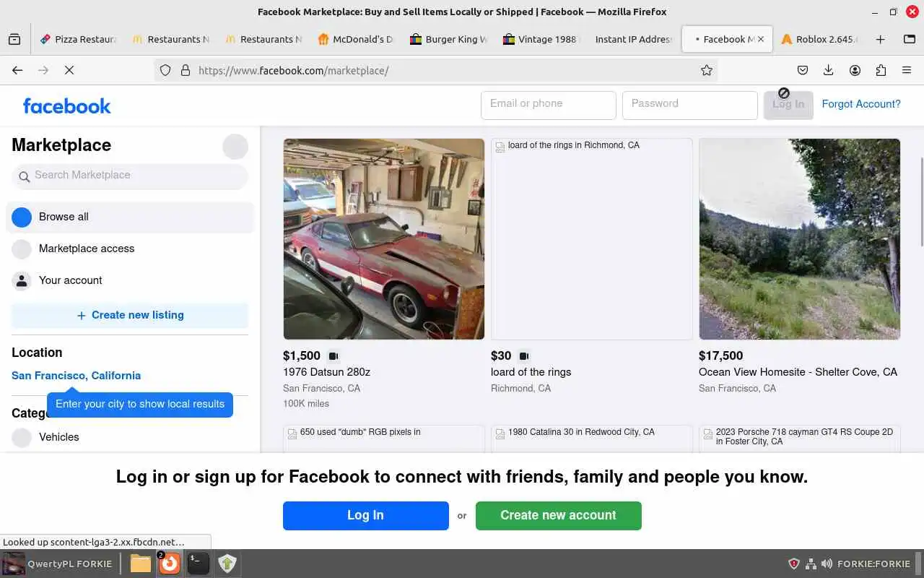Open the Firefox View icon in tab bar
The image size is (924, 578).
coord(14,39)
